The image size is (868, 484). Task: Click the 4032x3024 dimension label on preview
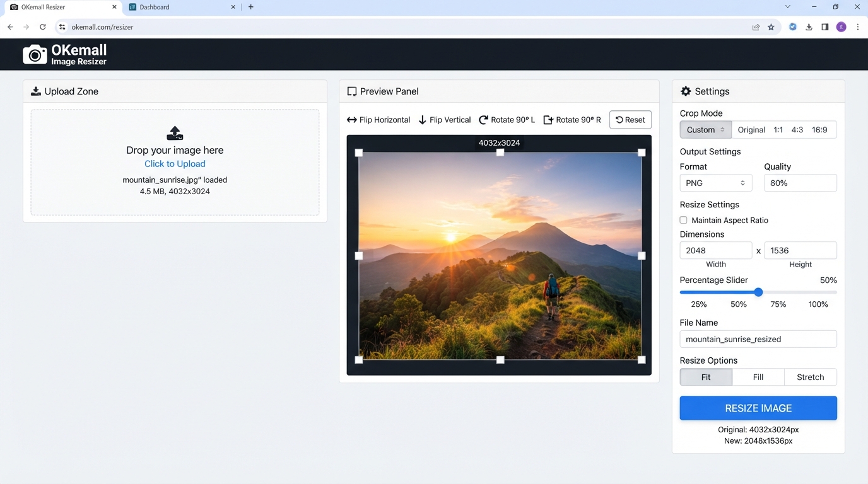[499, 143]
